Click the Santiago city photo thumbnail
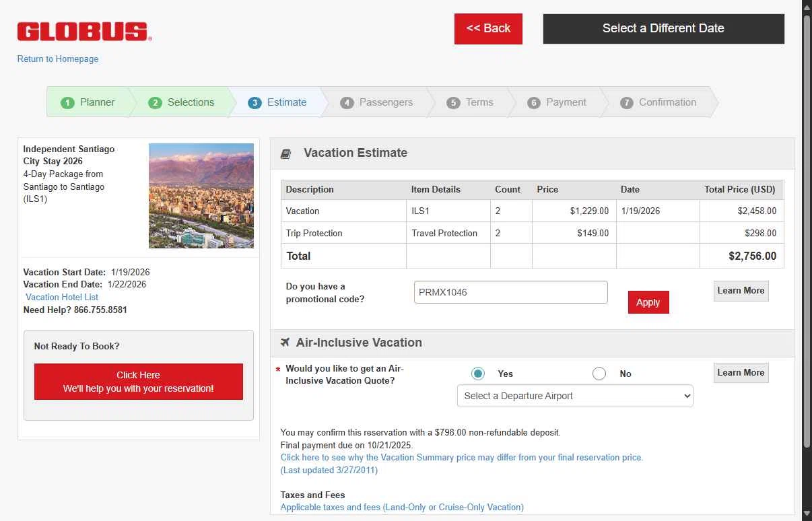Screen dimensions: 812x521 click(x=201, y=196)
